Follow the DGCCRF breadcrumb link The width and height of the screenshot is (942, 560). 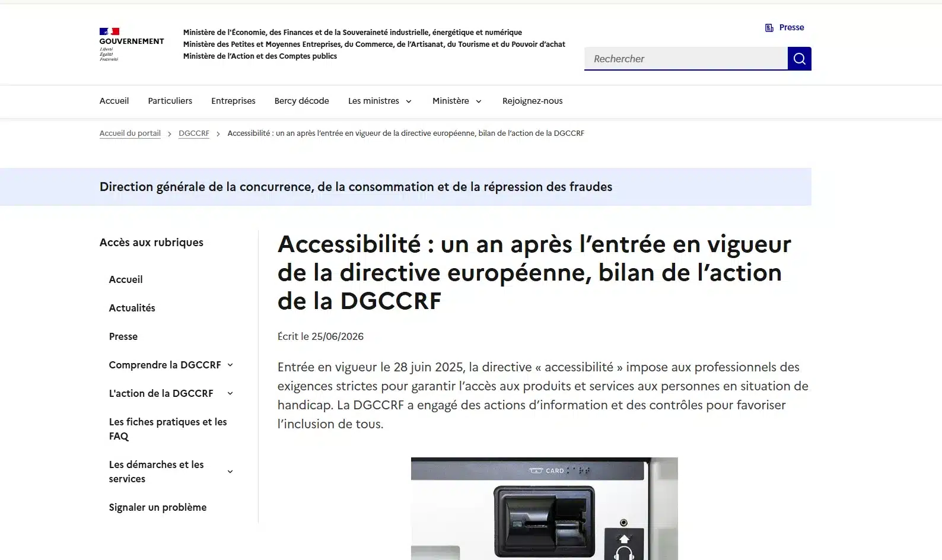194,133
